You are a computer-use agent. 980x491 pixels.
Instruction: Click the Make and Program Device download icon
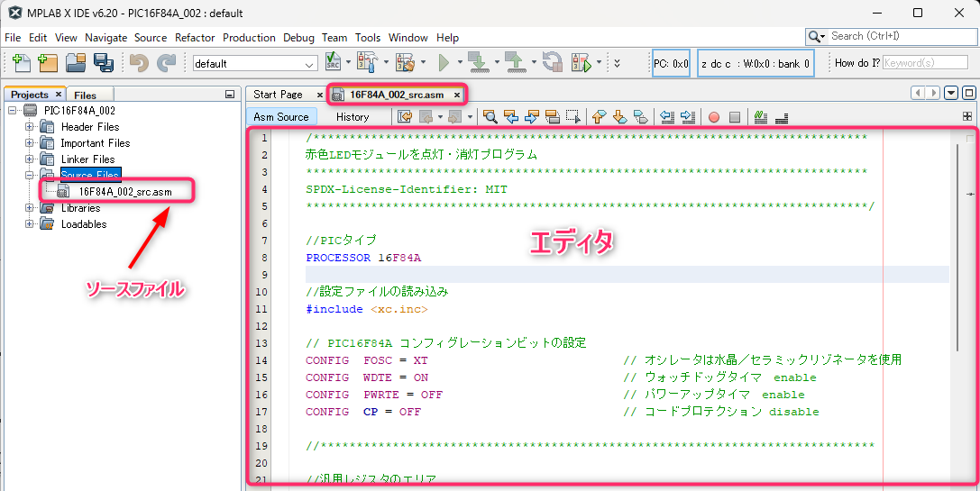[x=478, y=62]
